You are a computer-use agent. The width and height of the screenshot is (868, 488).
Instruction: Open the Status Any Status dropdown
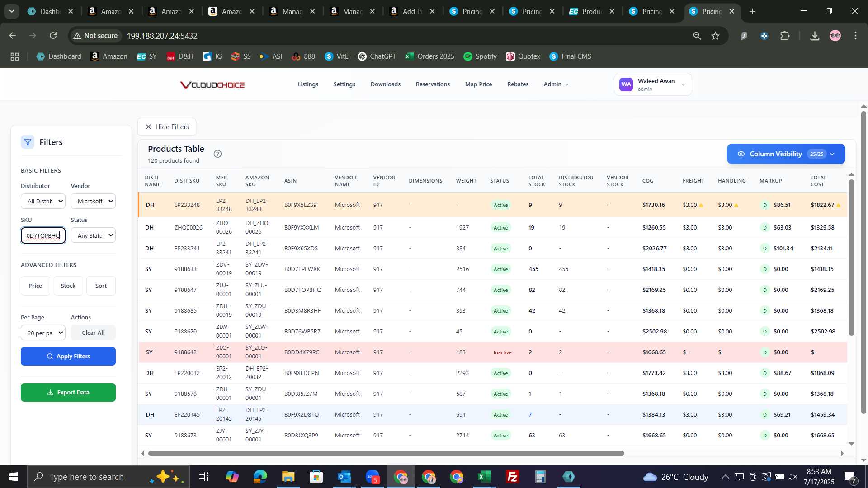[x=93, y=235]
